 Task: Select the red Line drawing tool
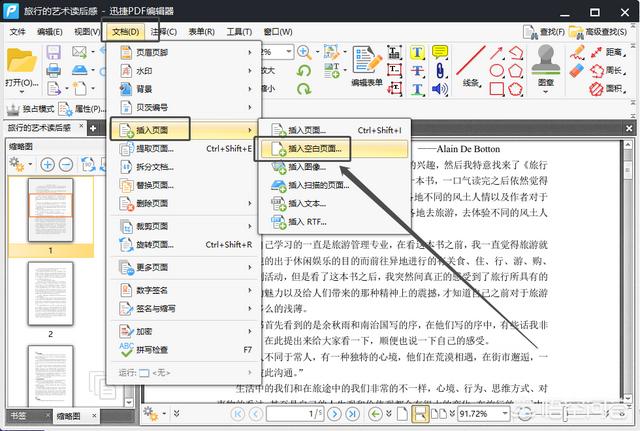click(x=471, y=65)
